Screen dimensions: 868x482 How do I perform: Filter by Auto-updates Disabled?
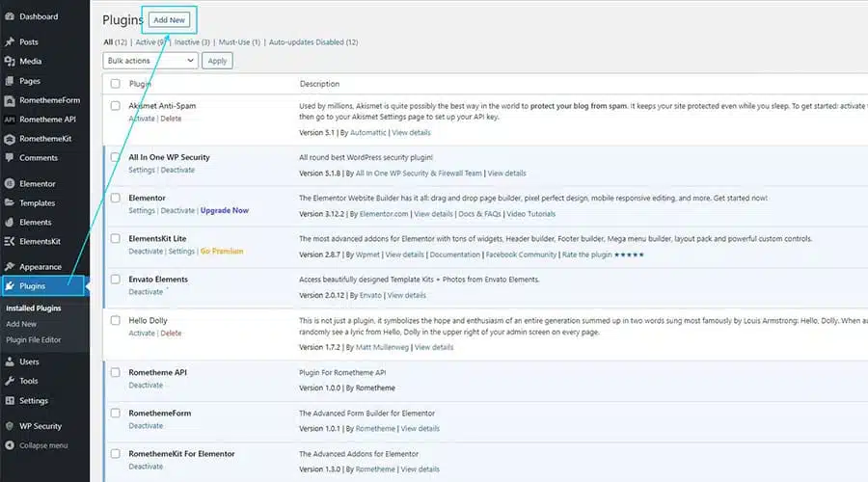[313, 42]
